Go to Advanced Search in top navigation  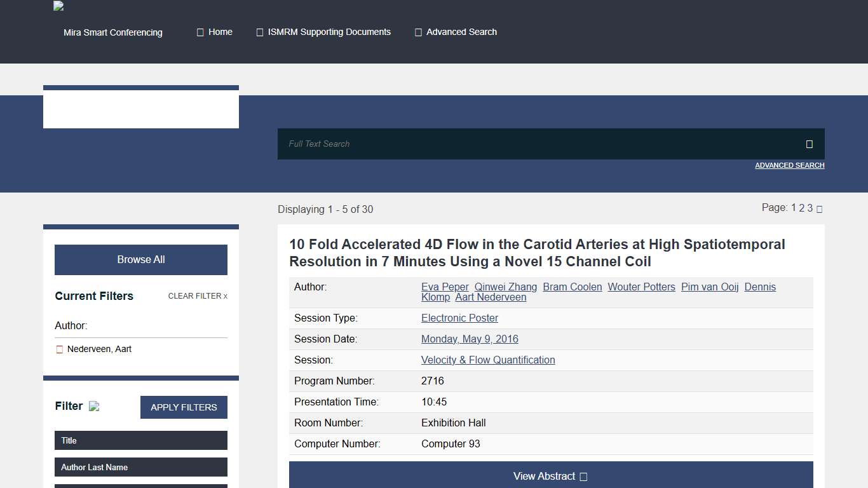click(456, 32)
